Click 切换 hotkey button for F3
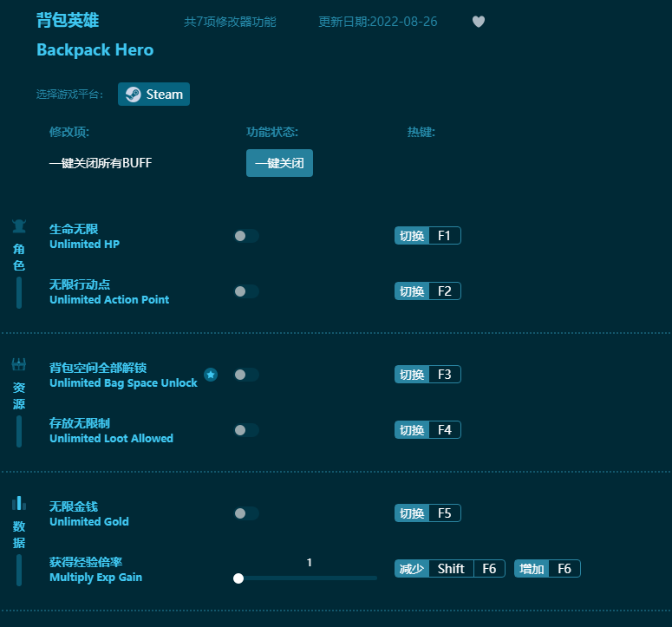 [411, 375]
